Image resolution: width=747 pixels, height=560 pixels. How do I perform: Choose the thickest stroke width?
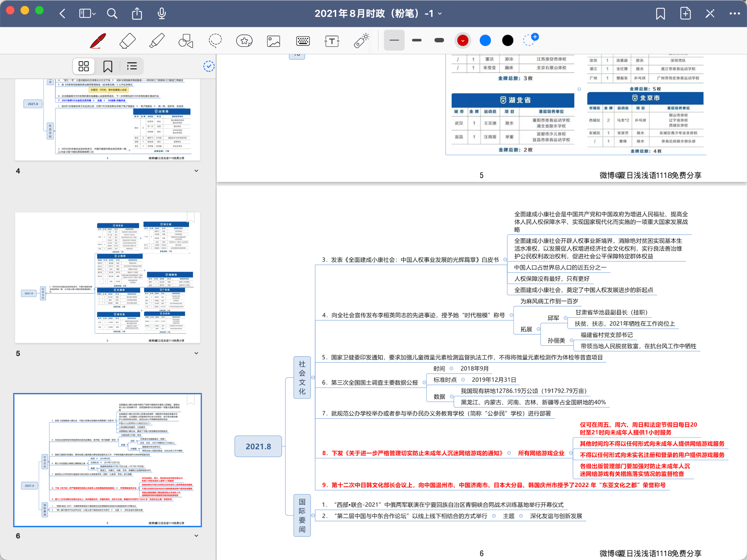pos(439,40)
